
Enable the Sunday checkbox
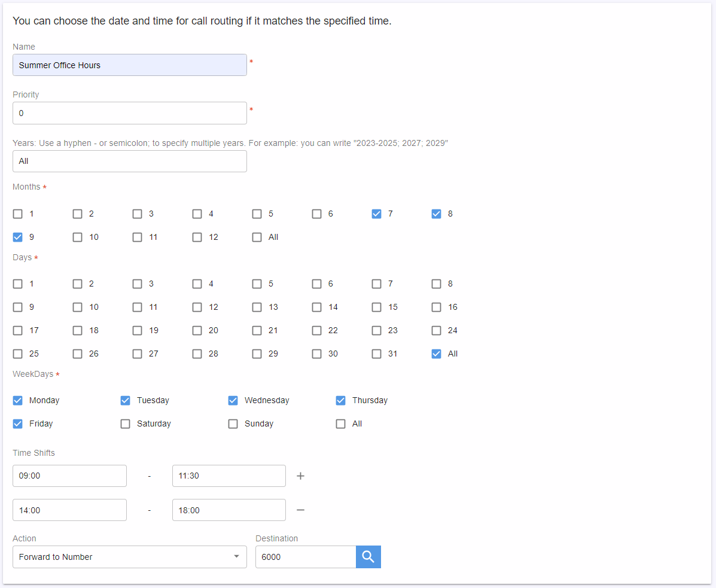[x=233, y=424]
